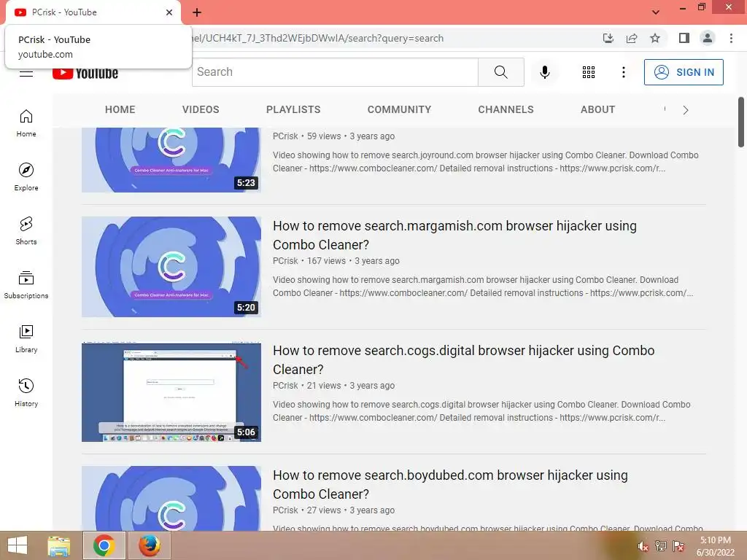Open a new browser tab
The height and width of the screenshot is (560, 747).
pyautogui.click(x=197, y=12)
